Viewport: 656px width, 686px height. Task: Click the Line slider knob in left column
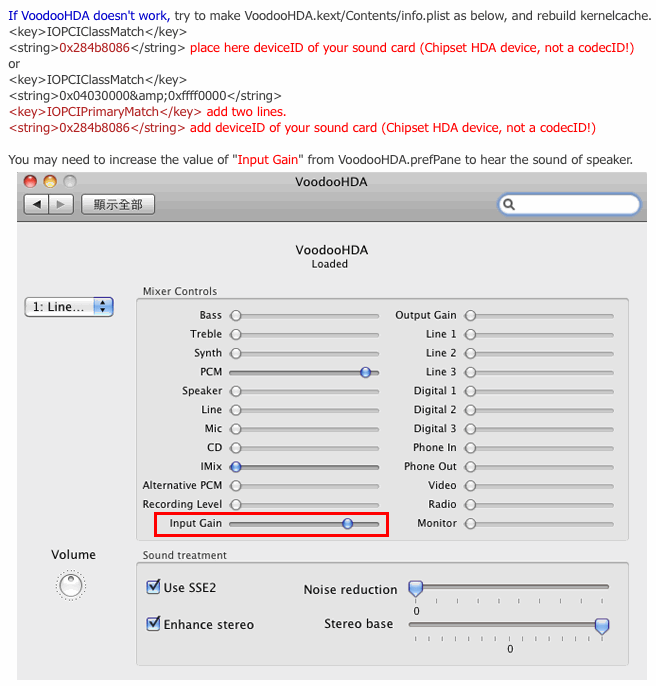click(x=236, y=410)
